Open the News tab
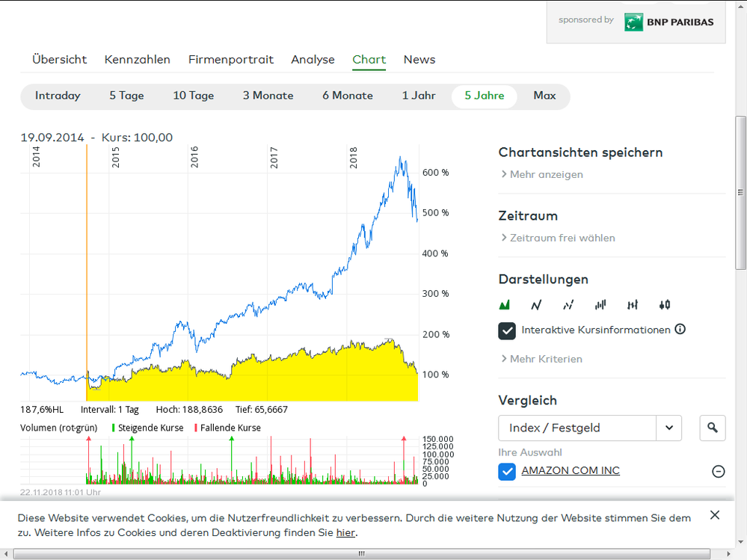 419,59
